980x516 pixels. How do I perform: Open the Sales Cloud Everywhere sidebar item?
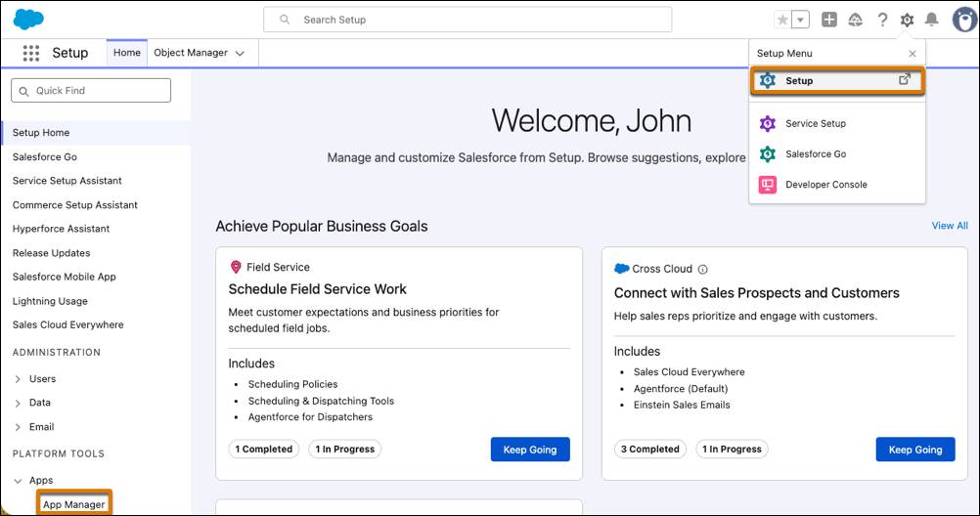[x=68, y=324]
